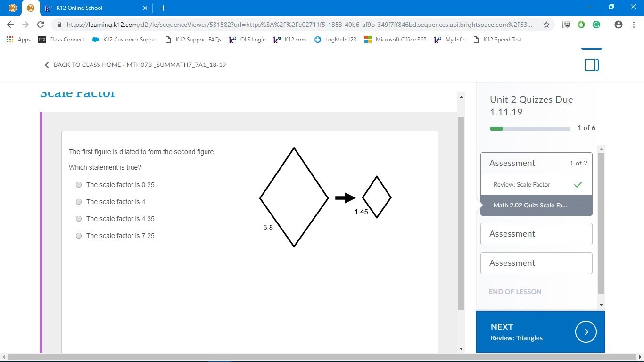Open the My Info bookmark

pos(449,40)
